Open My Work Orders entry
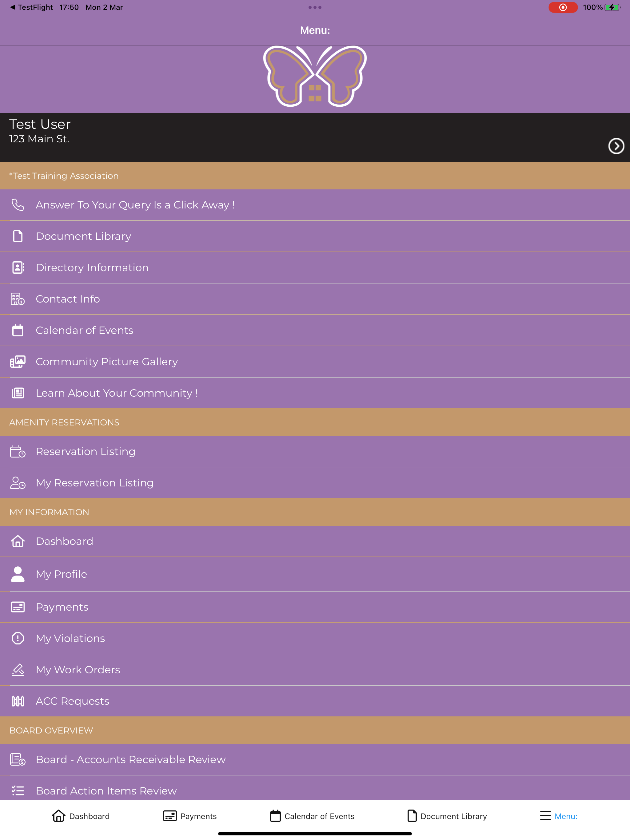Viewport: 630px width, 840px height. click(315, 669)
